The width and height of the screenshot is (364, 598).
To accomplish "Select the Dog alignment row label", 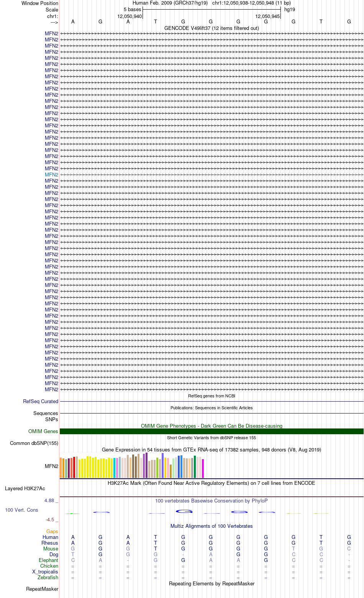I will (54, 554).
